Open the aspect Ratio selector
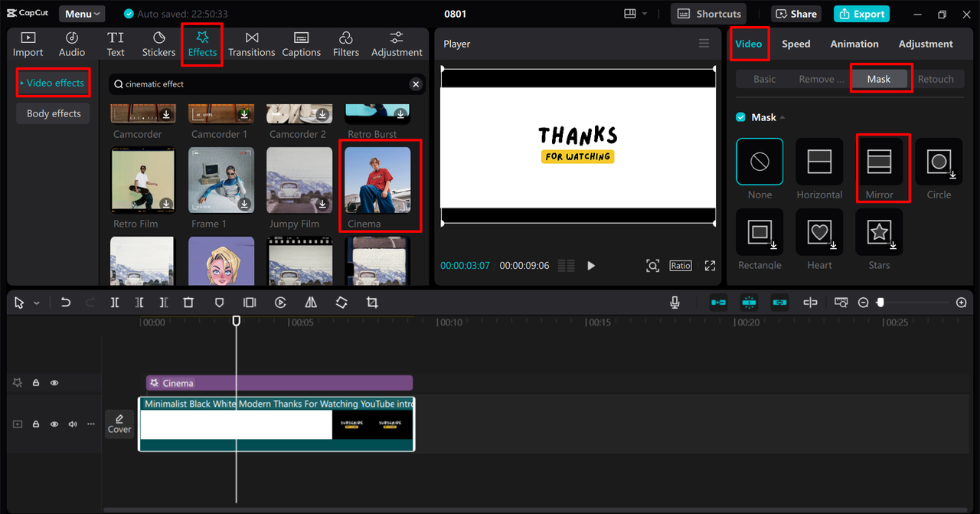The width and height of the screenshot is (980, 514). [x=681, y=266]
